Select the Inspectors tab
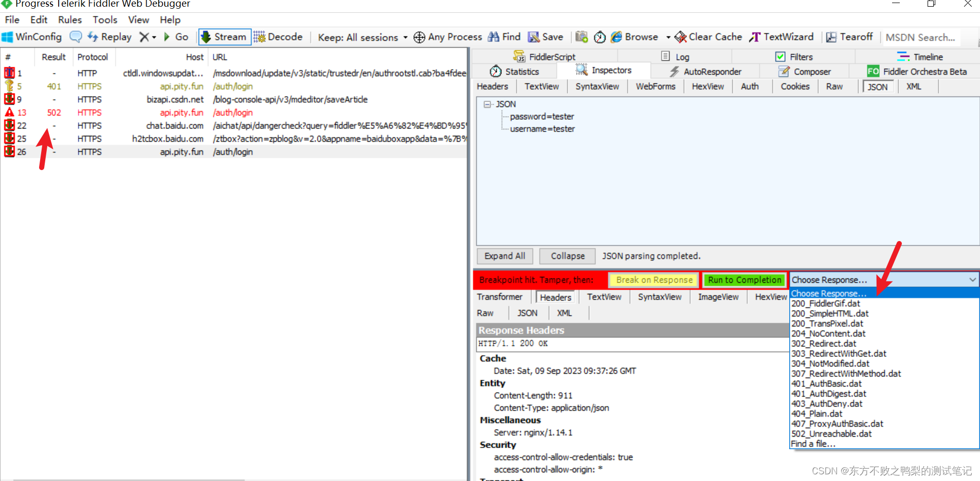The height and width of the screenshot is (481, 980). 604,70
